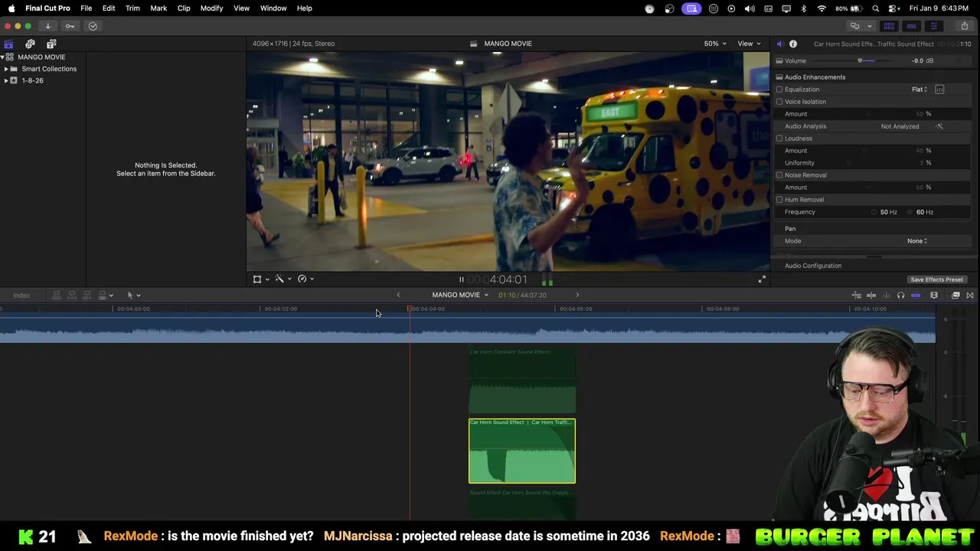Open the Mark menu
980x551 pixels.
click(x=158, y=8)
